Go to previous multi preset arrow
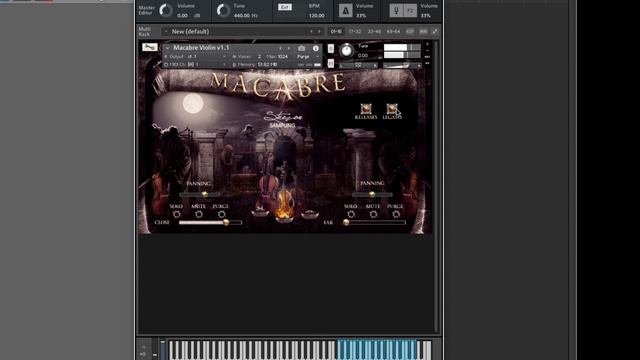The width and height of the screenshot is (640, 360). click(x=311, y=31)
